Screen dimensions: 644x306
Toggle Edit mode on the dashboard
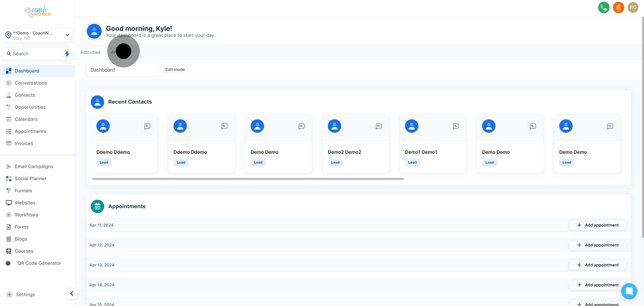175,70
